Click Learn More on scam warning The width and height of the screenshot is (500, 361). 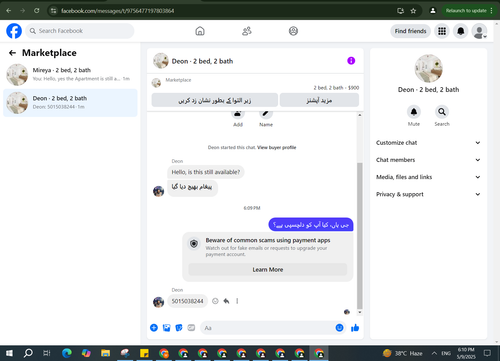click(268, 269)
